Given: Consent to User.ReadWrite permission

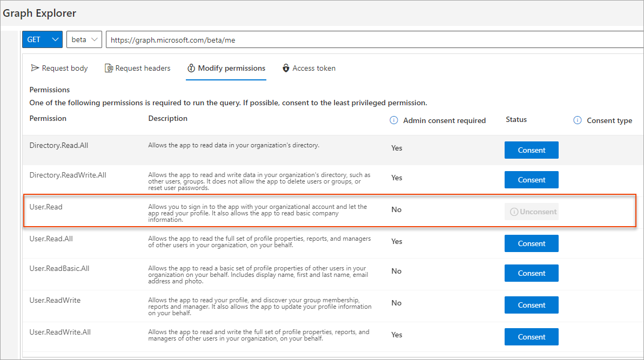Looking at the screenshot, I should (x=531, y=305).
